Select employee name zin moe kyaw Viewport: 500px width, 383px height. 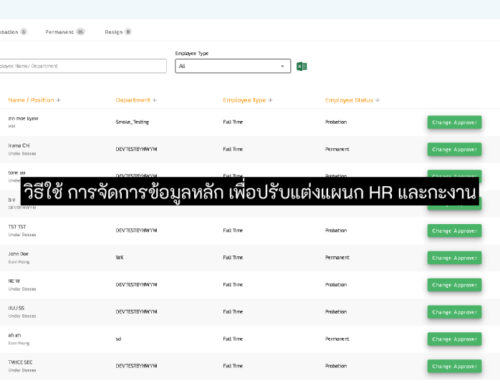point(23,118)
